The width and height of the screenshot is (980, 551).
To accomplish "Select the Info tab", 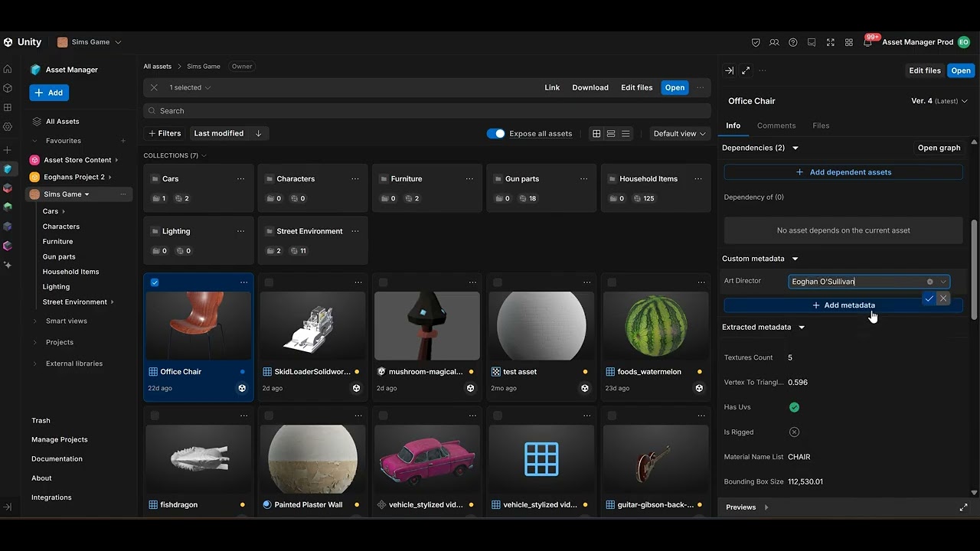I will pyautogui.click(x=733, y=126).
